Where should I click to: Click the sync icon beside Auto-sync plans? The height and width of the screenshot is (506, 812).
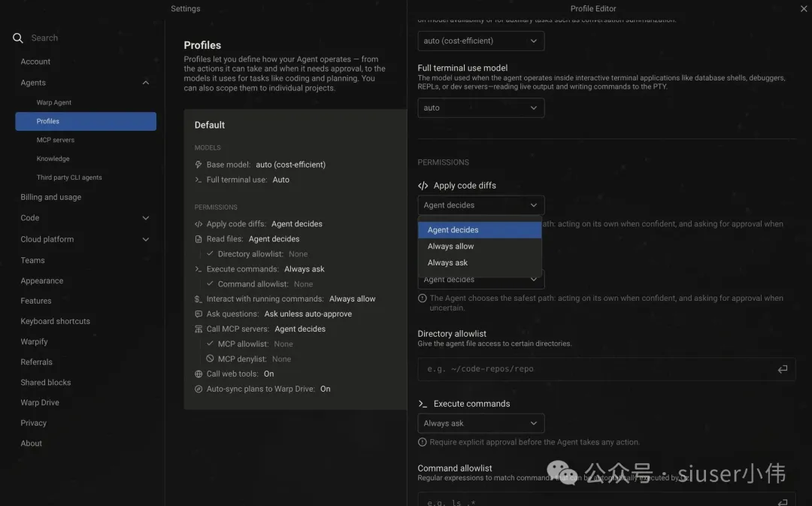point(198,389)
